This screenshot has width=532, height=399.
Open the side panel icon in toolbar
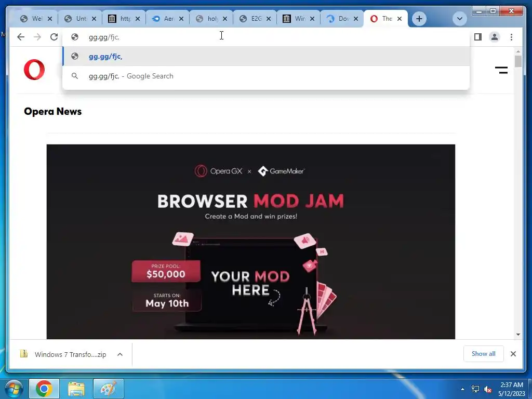click(478, 37)
